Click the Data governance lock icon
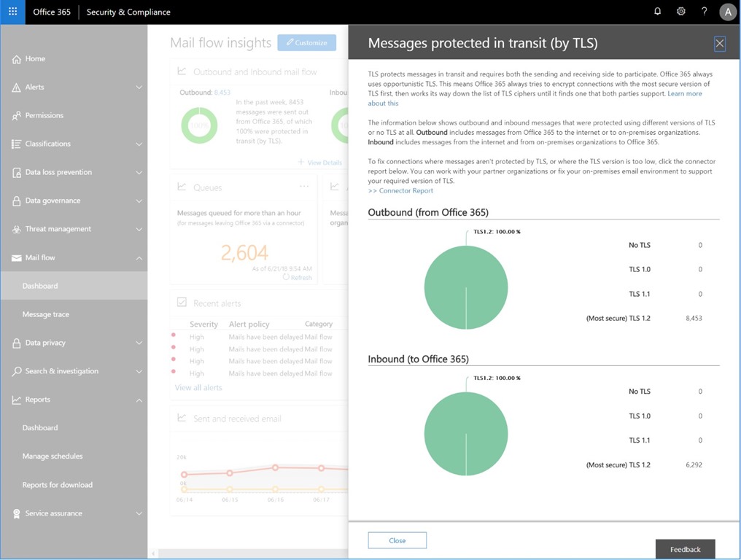 pyautogui.click(x=17, y=201)
